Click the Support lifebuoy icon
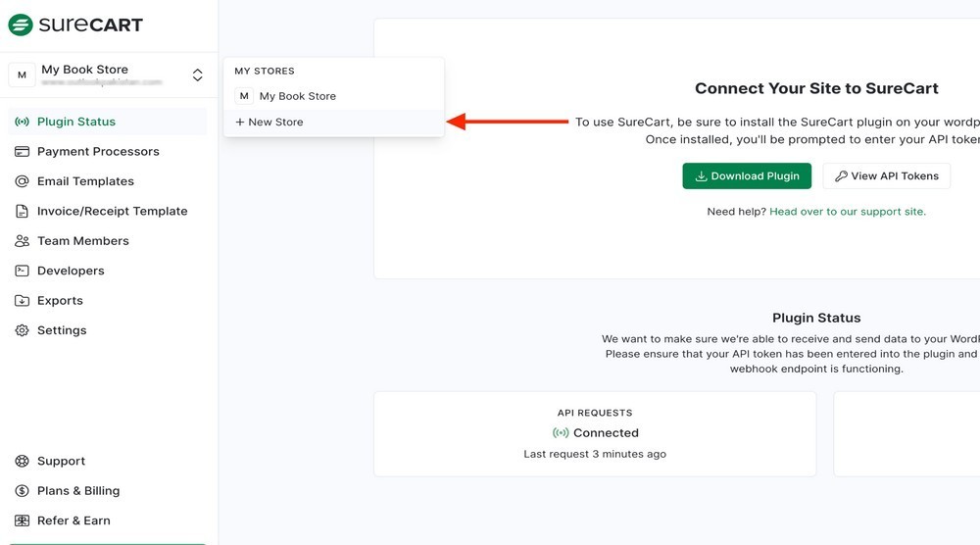 22,462
